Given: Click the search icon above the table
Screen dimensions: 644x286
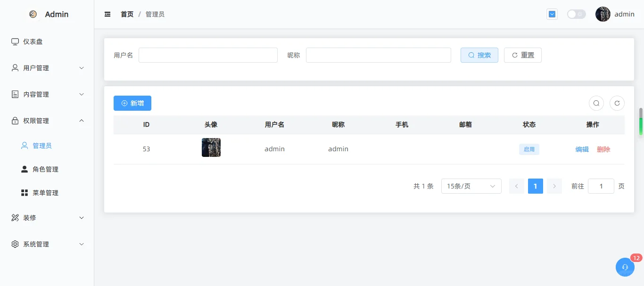Looking at the screenshot, I should pos(596,103).
